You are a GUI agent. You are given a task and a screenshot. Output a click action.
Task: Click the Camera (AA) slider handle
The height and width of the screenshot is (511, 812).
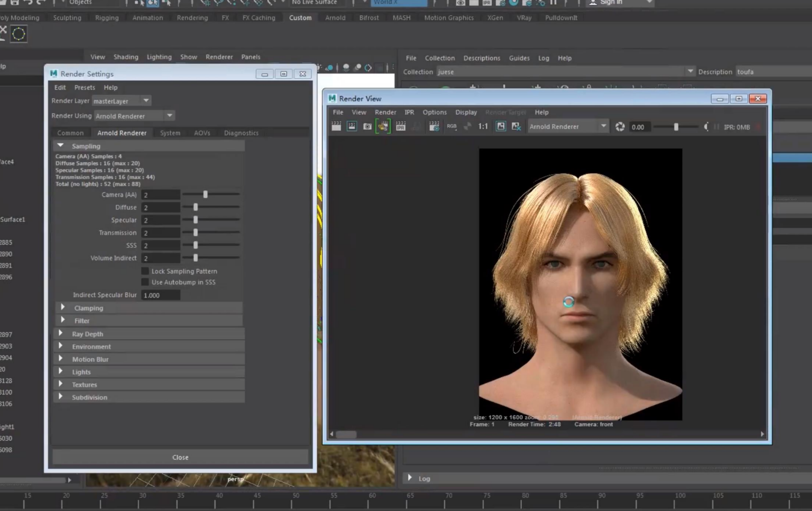pyautogui.click(x=205, y=195)
